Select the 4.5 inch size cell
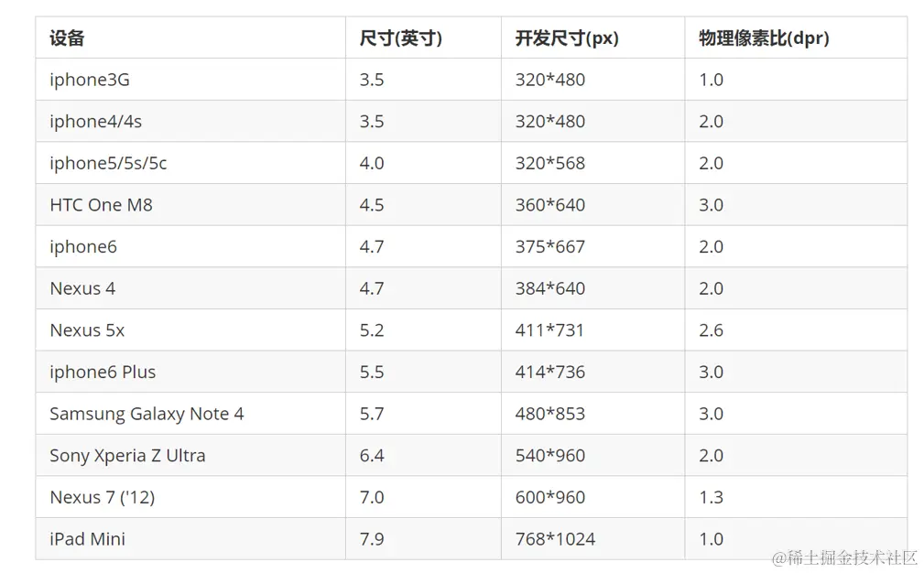 (423, 205)
